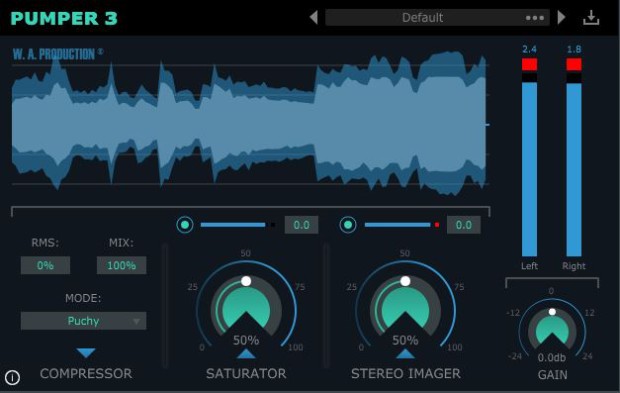Open the preset three-dots menu
The height and width of the screenshot is (393, 620).
[535, 18]
